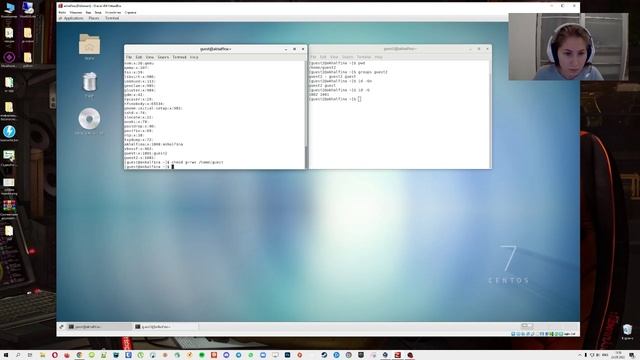Image resolution: width=640 pixels, height=360 pixels.
Task: Click the guest terminal title bar
Action: coord(215,49)
